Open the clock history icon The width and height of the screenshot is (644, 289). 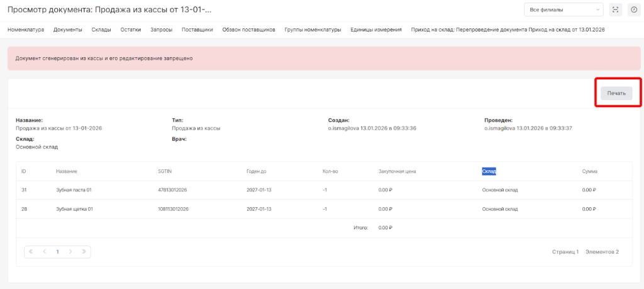point(633,9)
